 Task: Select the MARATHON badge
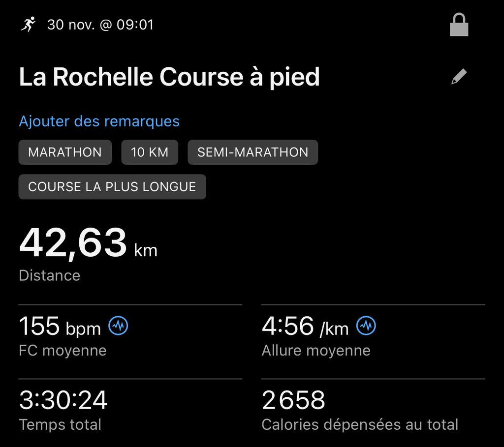tap(65, 152)
